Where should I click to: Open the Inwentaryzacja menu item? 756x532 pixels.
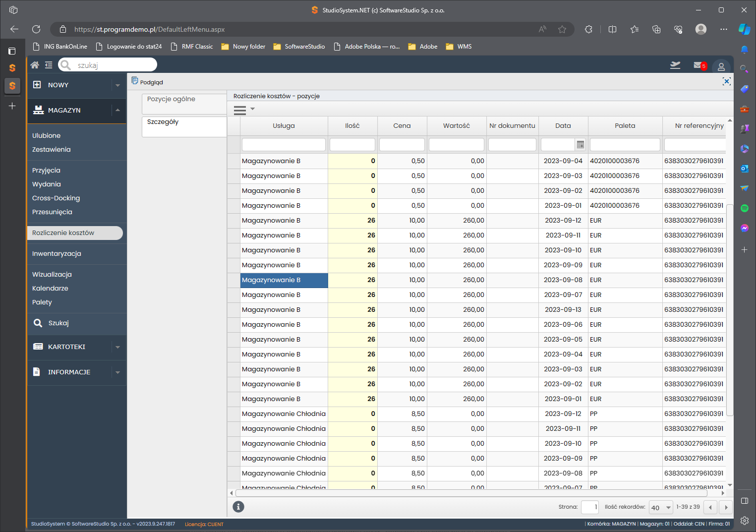click(57, 253)
